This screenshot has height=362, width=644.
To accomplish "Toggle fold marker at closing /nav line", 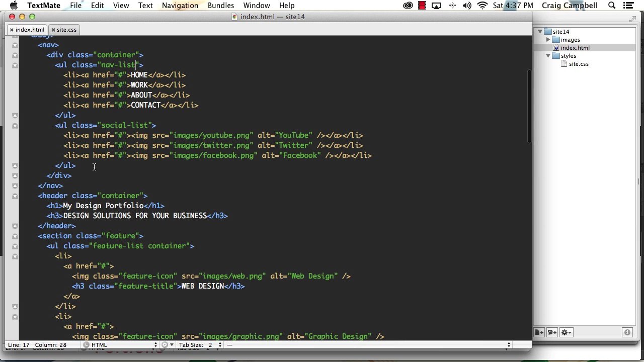I will [x=15, y=186].
